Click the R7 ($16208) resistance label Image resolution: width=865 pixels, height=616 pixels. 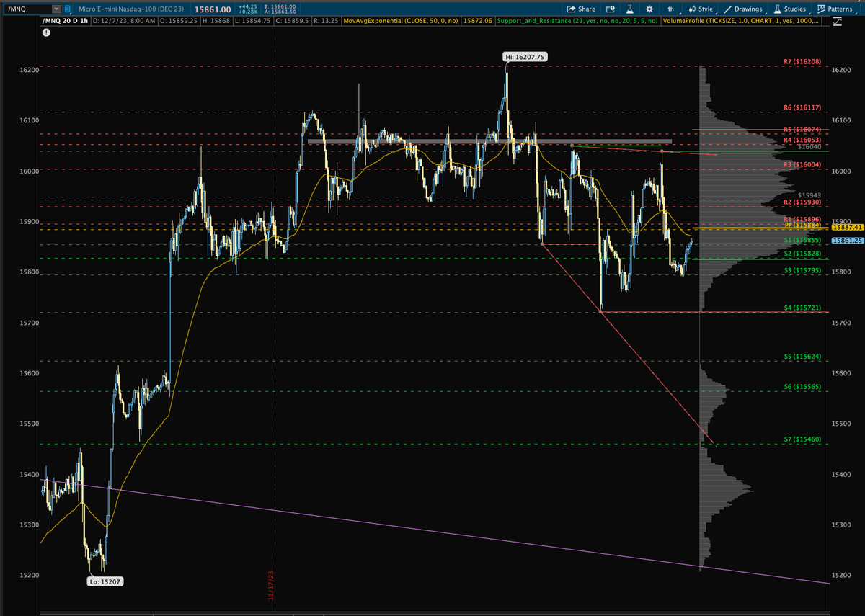(802, 62)
